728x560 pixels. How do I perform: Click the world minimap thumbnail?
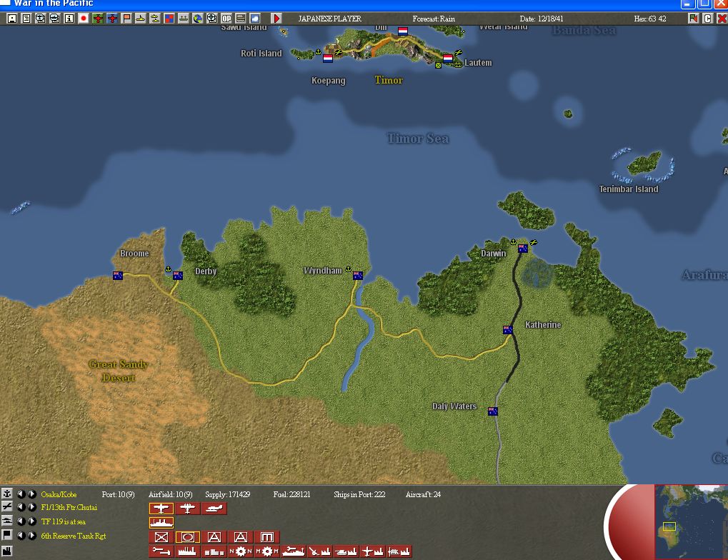(x=691, y=521)
